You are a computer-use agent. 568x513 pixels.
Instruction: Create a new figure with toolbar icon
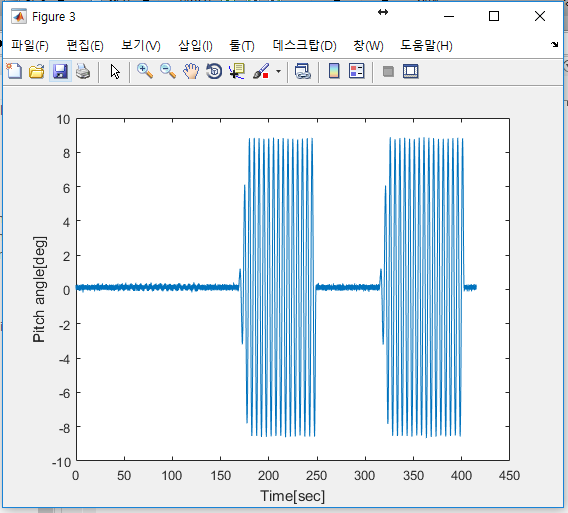pos(14,71)
